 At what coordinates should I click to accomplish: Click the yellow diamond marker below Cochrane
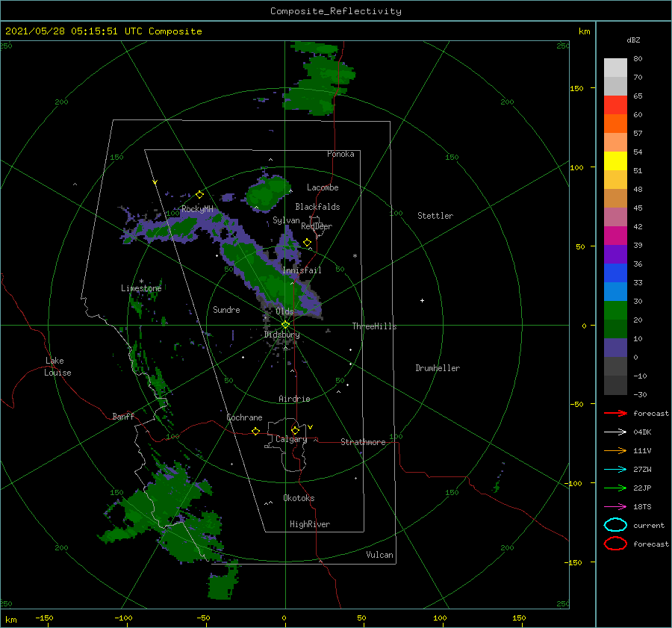(x=256, y=431)
